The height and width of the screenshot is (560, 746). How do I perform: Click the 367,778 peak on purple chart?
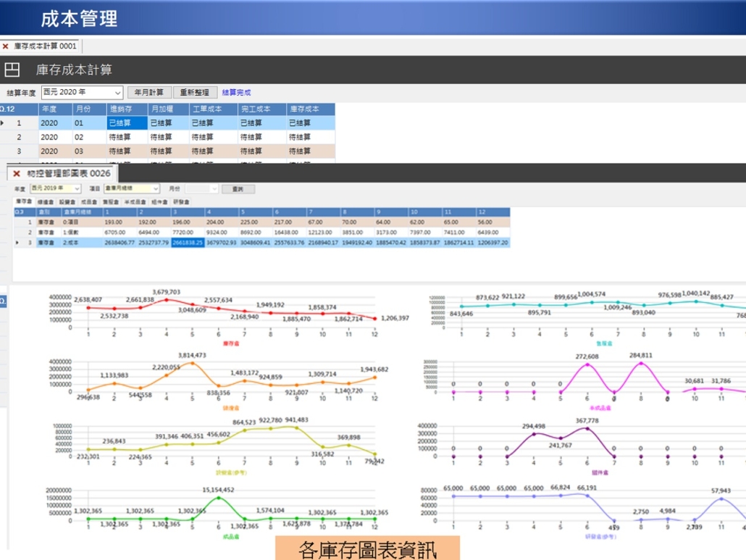click(x=587, y=429)
